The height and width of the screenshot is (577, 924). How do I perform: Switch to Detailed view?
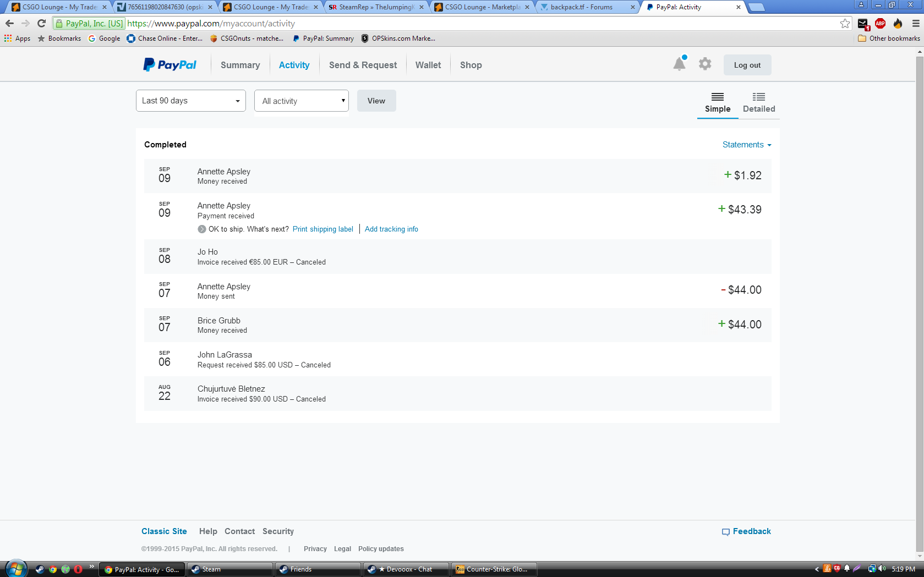pos(759,102)
